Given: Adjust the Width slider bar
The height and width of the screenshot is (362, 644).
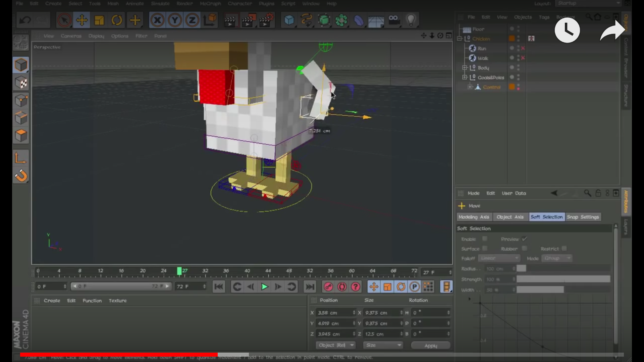Looking at the screenshot, I should (563, 290).
